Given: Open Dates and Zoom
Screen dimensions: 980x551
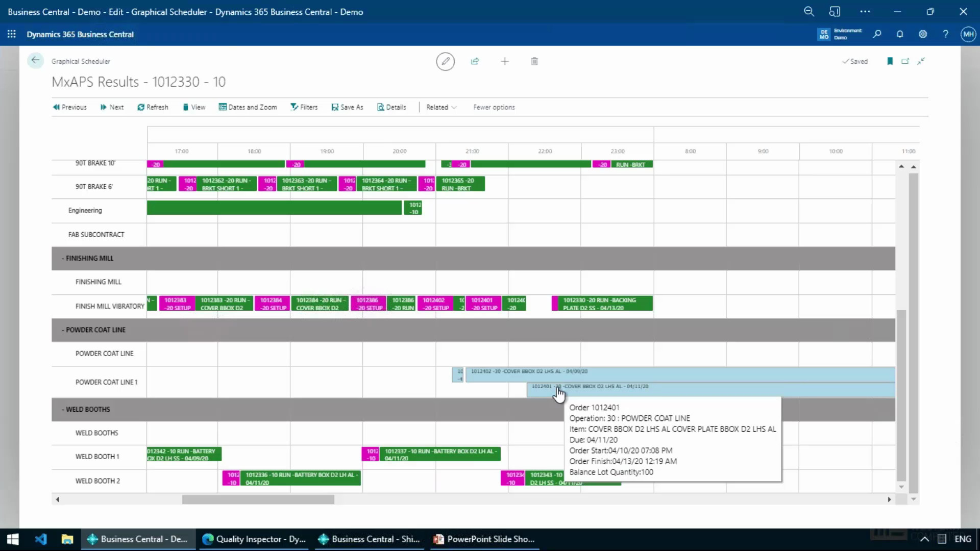Looking at the screenshot, I should click(248, 107).
